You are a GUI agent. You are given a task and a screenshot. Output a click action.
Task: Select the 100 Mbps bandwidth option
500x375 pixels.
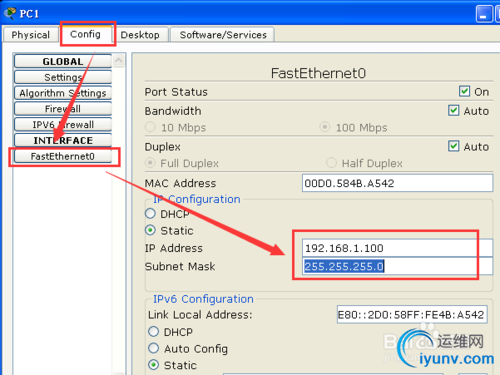[x=325, y=127]
